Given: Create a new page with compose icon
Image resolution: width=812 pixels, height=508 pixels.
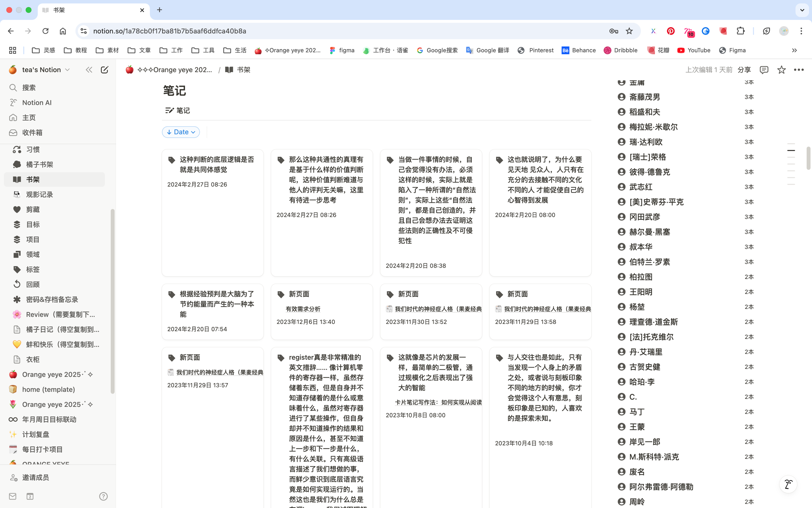Looking at the screenshot, I should [105, 70].
